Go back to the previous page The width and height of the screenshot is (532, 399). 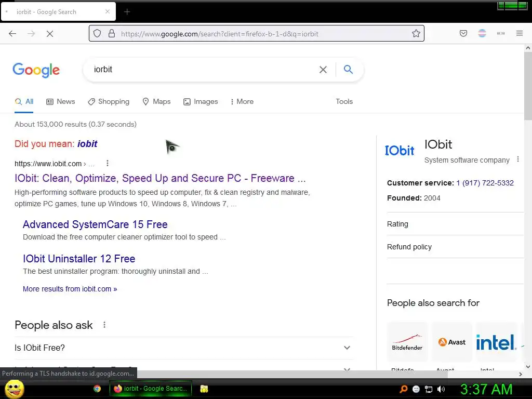click(x=12, y=34)
